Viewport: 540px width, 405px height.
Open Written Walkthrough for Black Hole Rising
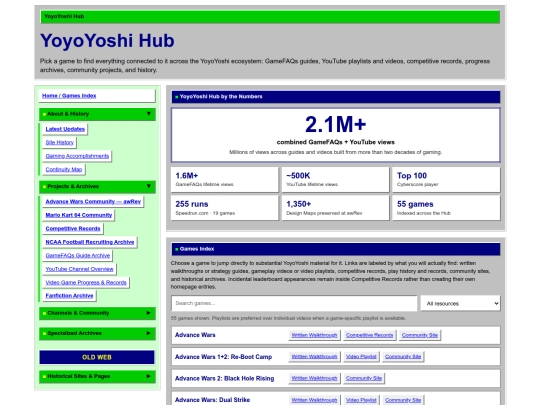[x=314, y=378]
